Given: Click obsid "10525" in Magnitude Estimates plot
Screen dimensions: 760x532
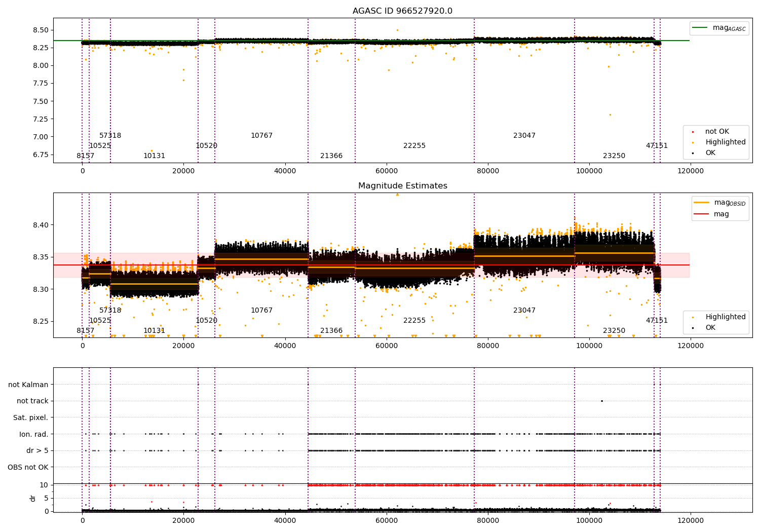Looking at the screenshot, I should point(100,320).
